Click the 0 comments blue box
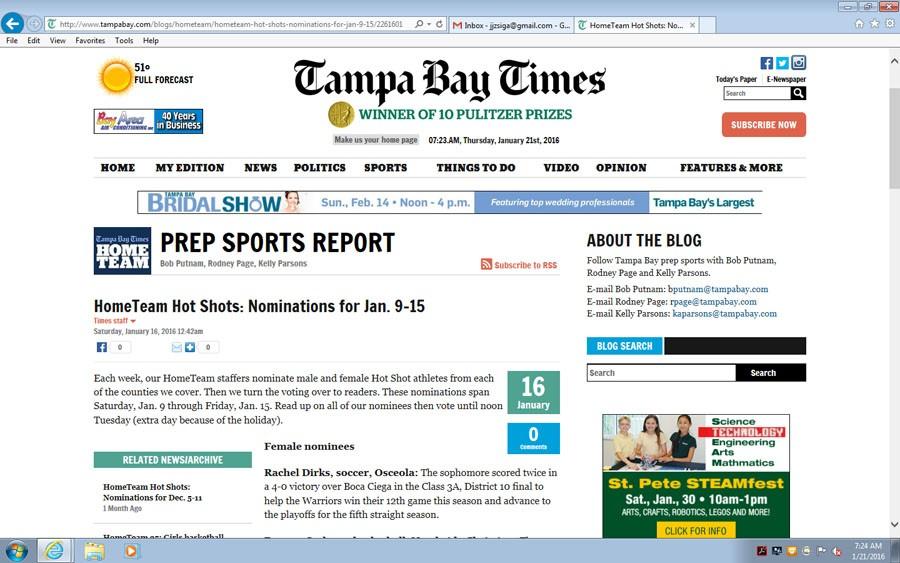 tap(533, 438)
